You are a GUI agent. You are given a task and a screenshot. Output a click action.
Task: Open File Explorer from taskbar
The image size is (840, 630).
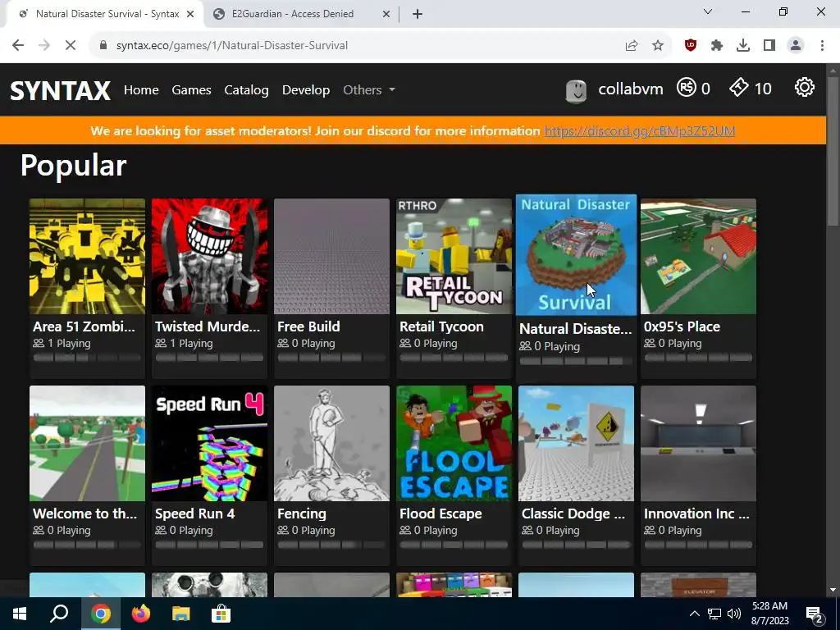[181, 614]
